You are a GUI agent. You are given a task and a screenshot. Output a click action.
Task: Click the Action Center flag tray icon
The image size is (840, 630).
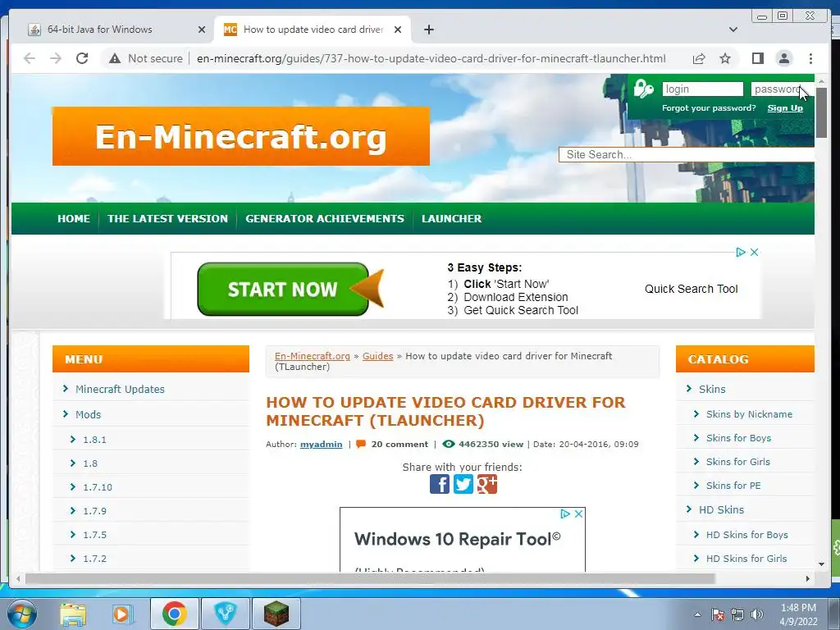point(718,614)
